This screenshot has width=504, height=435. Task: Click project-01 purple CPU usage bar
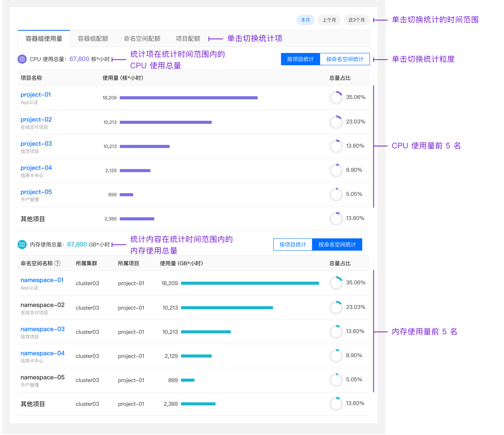(x=188, y=98)
